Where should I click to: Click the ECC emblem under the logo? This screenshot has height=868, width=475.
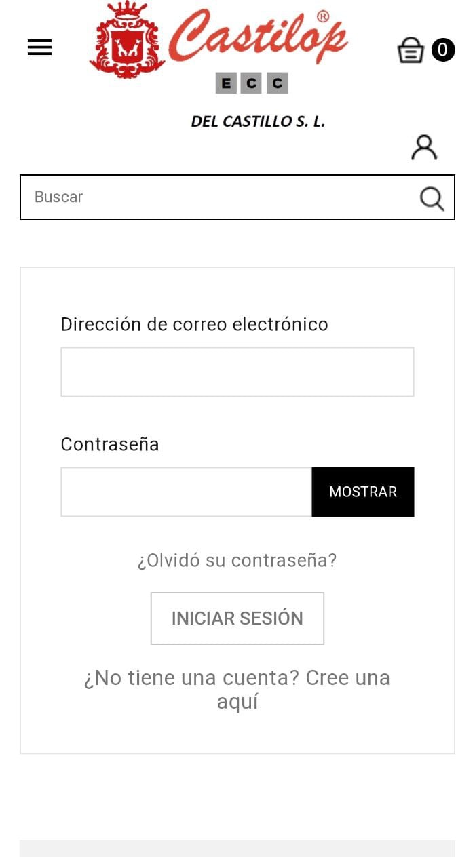pos(251,83)
